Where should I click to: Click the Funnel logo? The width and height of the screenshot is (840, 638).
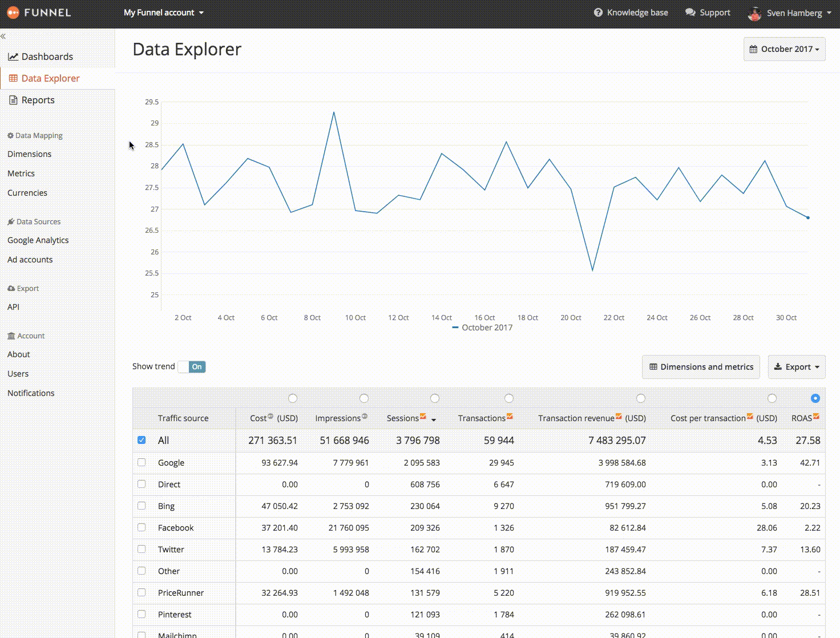39,12
